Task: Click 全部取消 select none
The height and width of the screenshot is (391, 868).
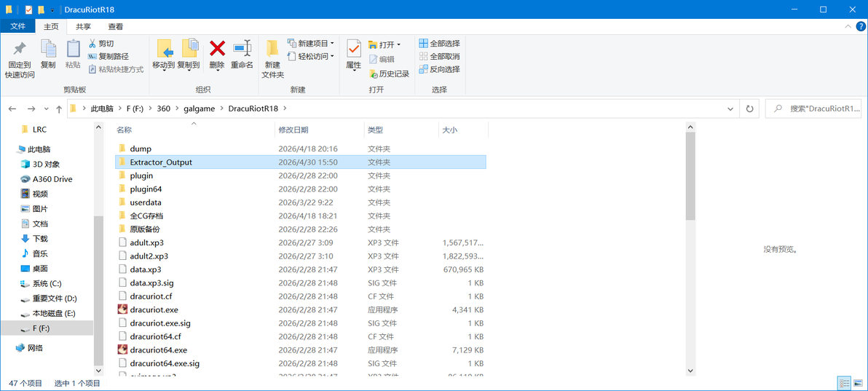Action: pyautogui.click(x=440, y=56)
